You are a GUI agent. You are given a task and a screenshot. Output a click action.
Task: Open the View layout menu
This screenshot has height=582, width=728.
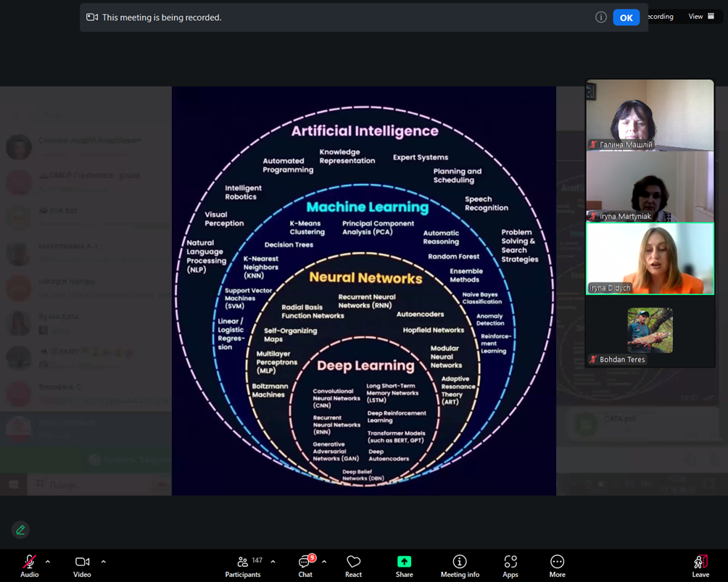pyautogui.click(x=700, y=17)
